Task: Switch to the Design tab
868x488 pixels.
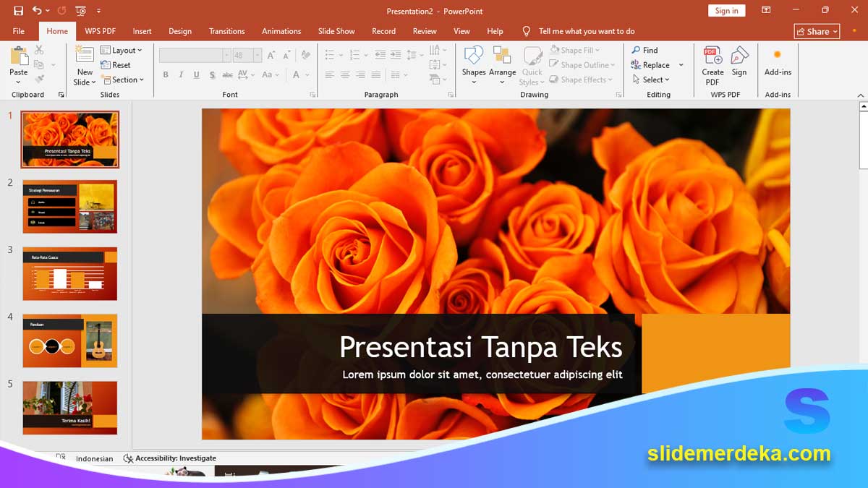Action: click(180, 31)
